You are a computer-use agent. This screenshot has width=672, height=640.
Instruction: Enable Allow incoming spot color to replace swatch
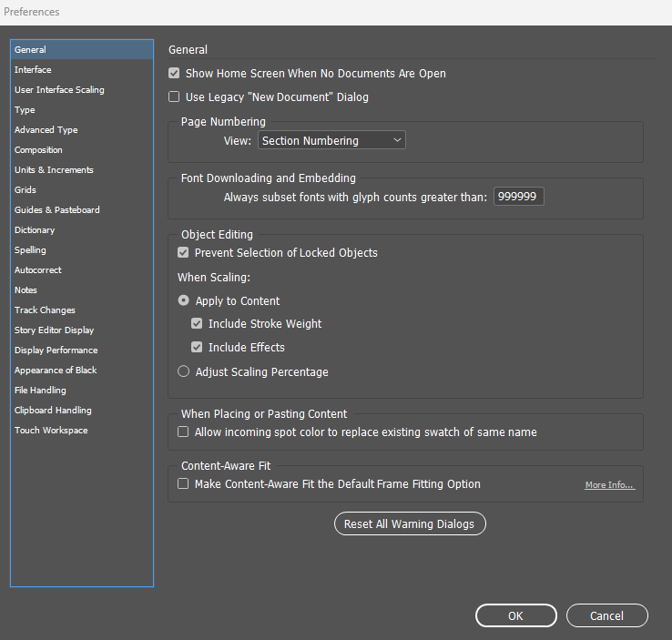pyautogui.click(x=183, y=432)
